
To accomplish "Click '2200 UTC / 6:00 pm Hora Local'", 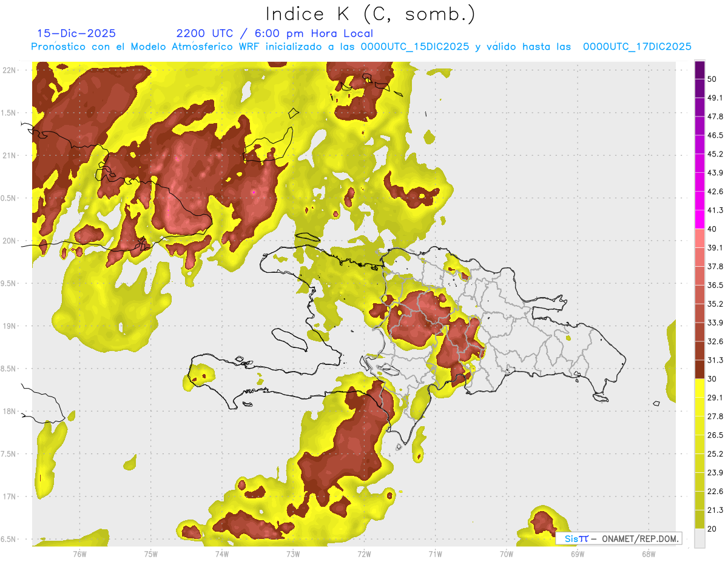I will 275,34.
